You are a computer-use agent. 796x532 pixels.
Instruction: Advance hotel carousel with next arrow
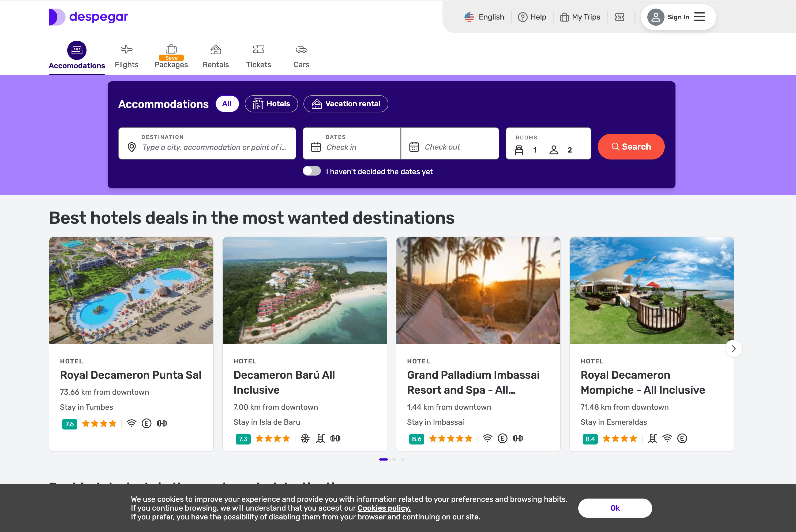click(734, 349)
